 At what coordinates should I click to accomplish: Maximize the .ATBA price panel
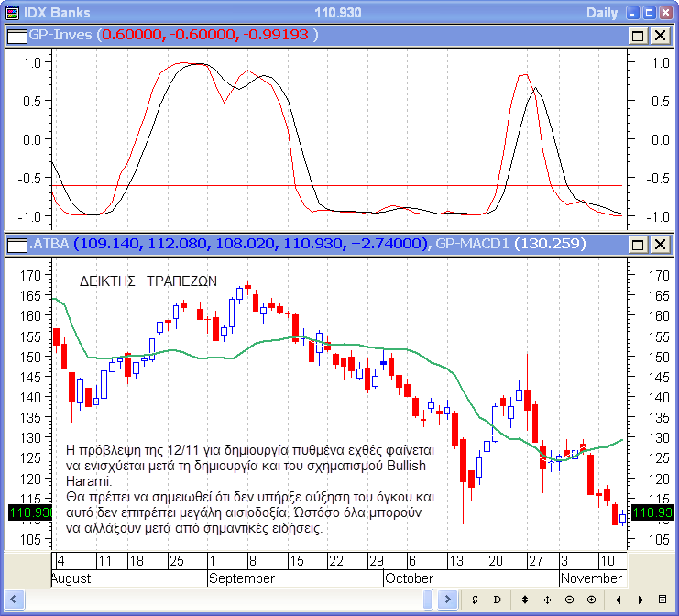click(x=638, y=245)
